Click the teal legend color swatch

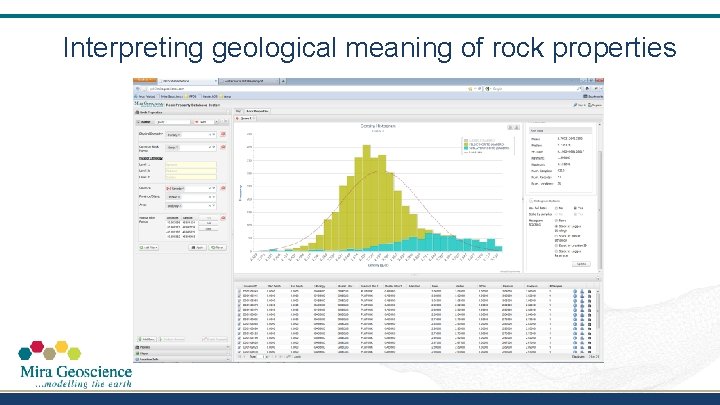[x=466, y=148]
